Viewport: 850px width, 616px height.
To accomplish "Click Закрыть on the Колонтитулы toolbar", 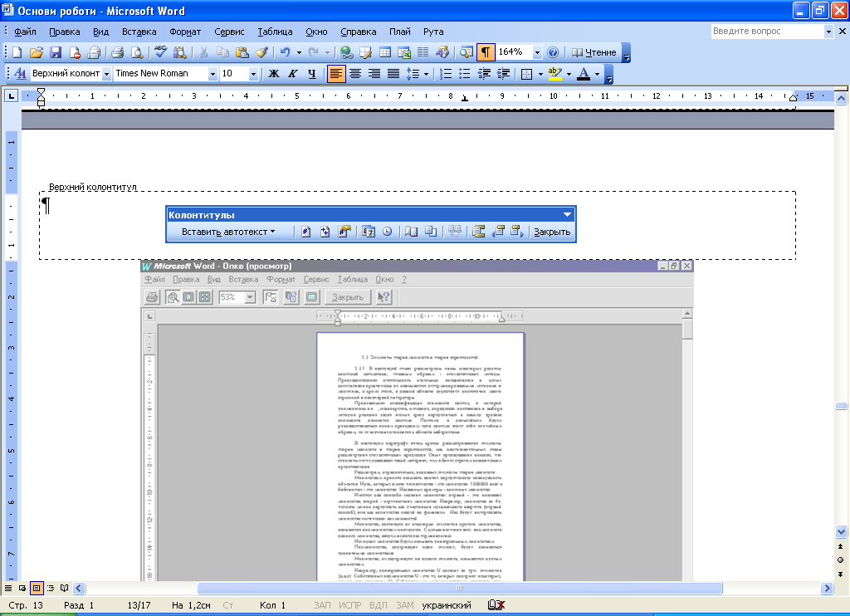I will coord(552,232).
